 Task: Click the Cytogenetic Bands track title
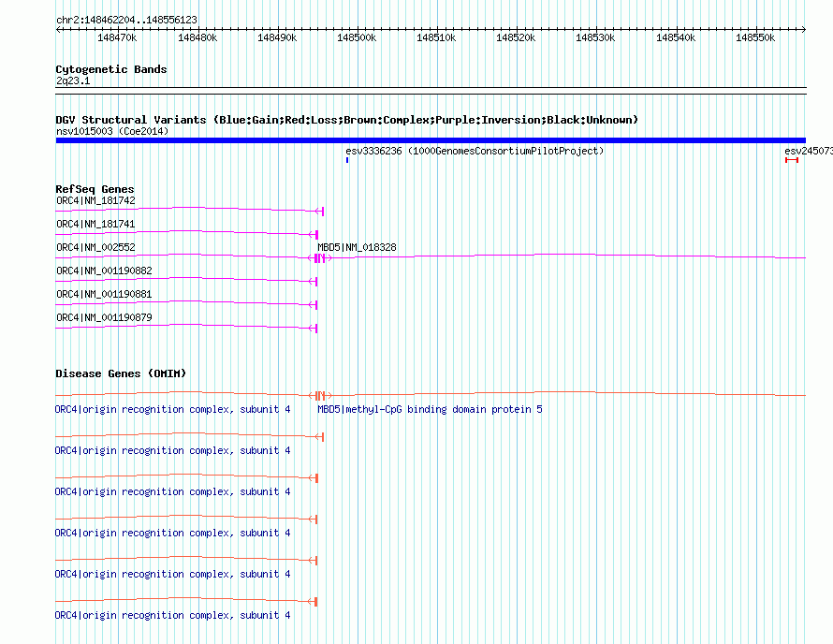(x=111, y=69)
